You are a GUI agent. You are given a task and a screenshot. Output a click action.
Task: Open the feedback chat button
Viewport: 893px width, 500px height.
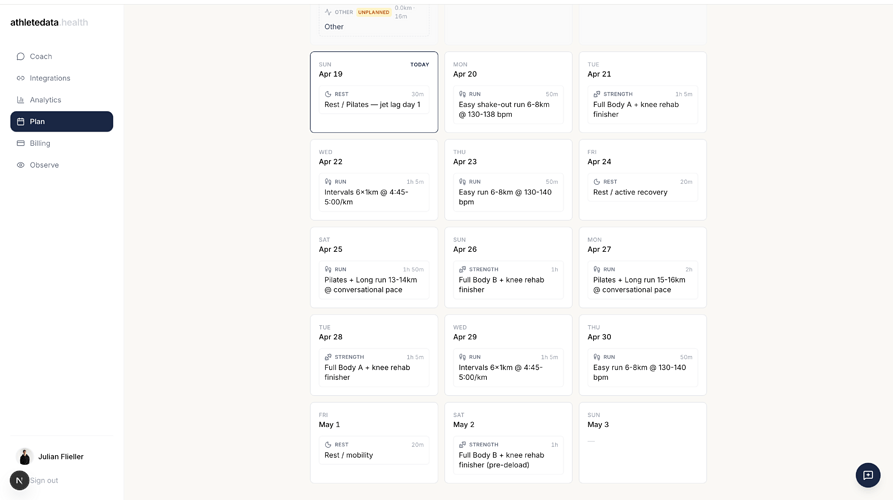pos(868,475)
